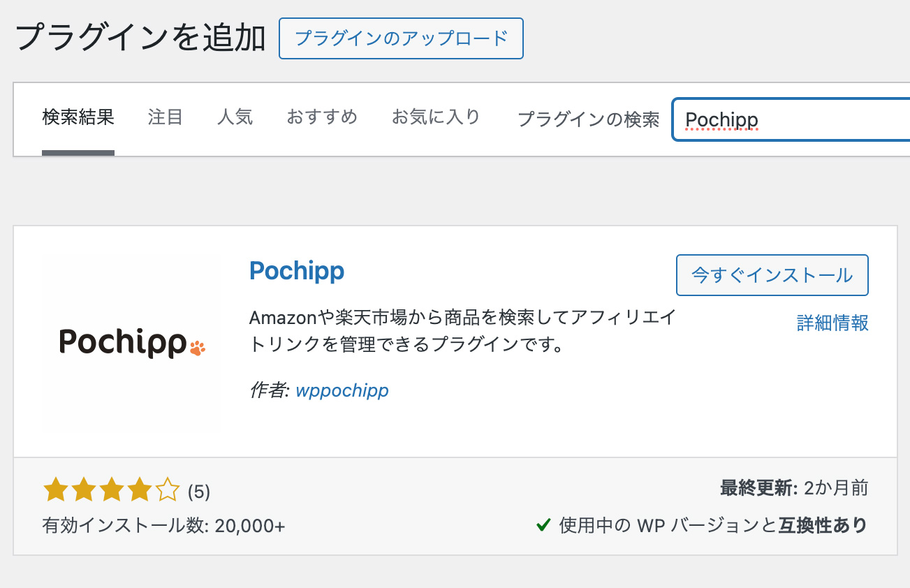Click the Pochipp plugin logo thumbnail

tap(131, 342)
